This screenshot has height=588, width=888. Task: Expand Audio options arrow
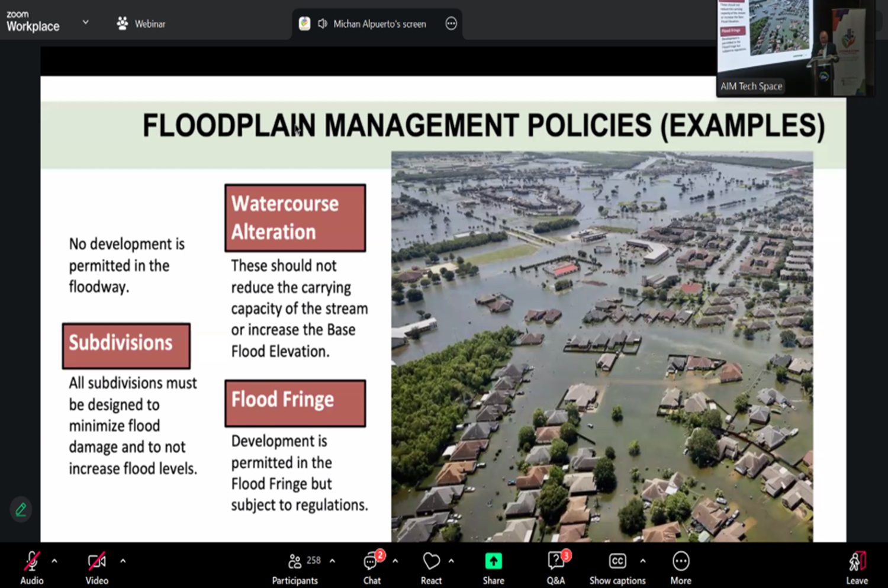click(x=54, y=560)
